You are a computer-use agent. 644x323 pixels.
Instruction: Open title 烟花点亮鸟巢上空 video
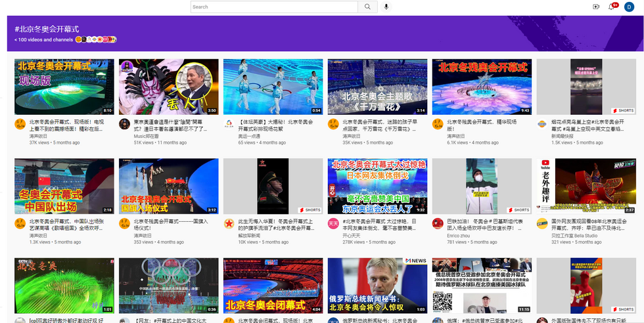(x=587, y=125)
